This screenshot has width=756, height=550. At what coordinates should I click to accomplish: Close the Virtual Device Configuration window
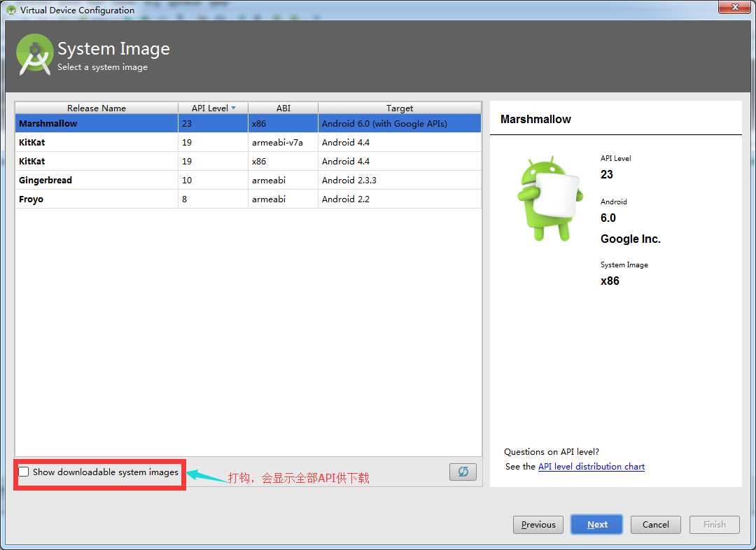pyautogui.click(x=735, y=7)
